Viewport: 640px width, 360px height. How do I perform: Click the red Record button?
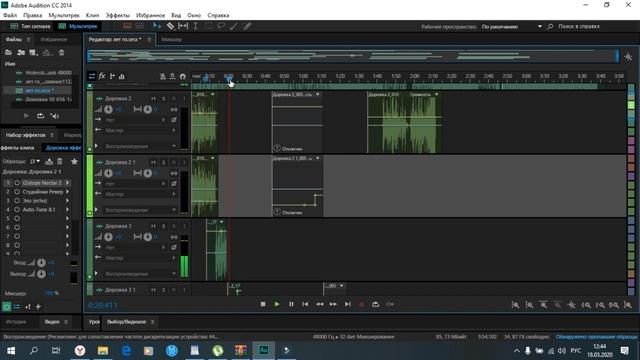(361, 304)
